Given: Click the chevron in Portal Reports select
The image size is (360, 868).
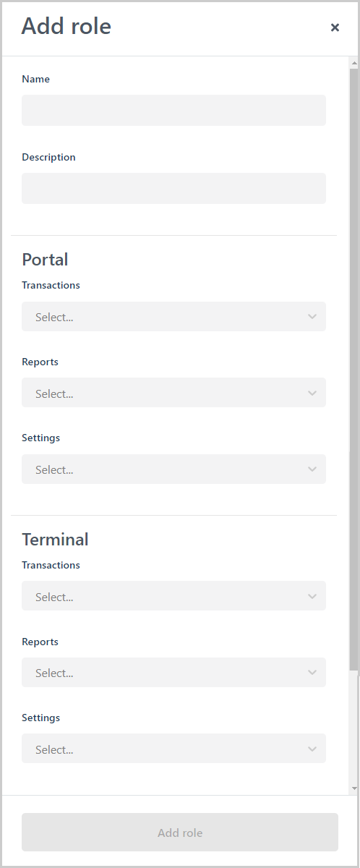Looking at the screenshot, I should pyautogui.click(x=312, y=393).
